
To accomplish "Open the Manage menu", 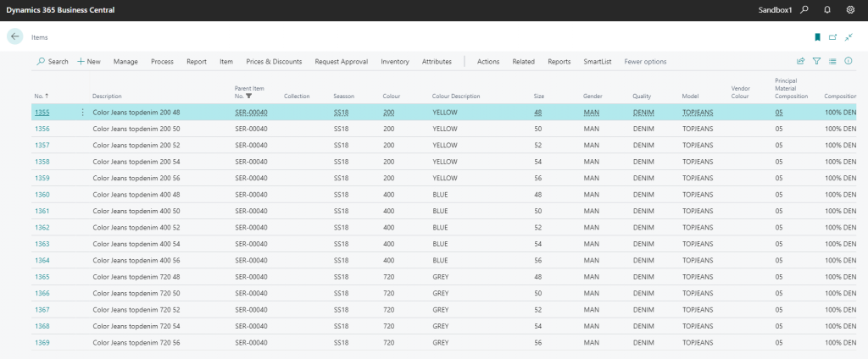I will click(x=125, y=62).
